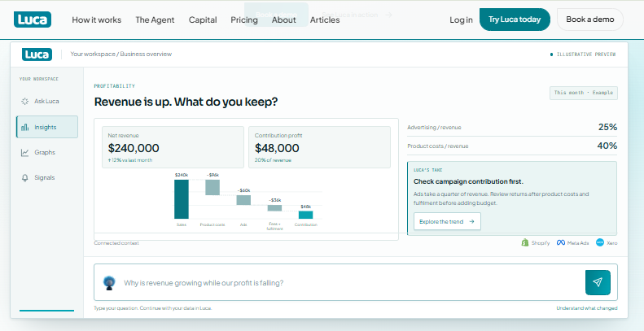The height and width of the screenshot is (331, 644).
Task: Click the Meta Ads infinity icon
Action: click(561, 243)
